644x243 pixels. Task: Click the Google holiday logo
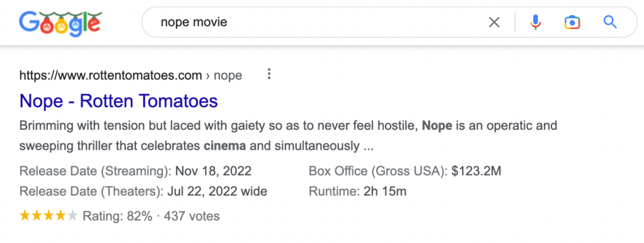60,24
